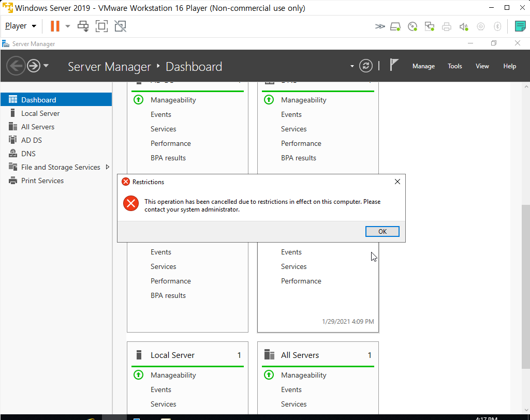
Task: Open the VMware Player menu
Action: 20,26
